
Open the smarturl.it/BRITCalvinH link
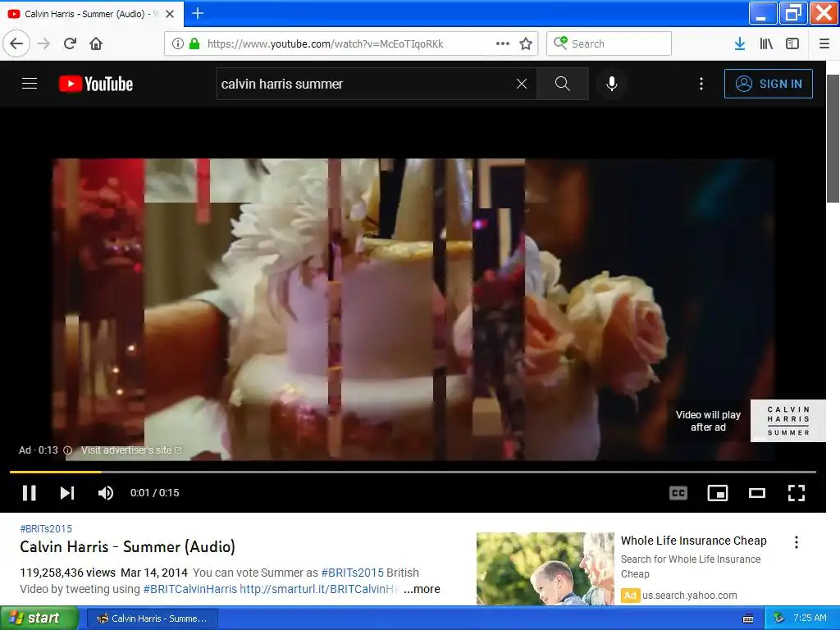319,589
